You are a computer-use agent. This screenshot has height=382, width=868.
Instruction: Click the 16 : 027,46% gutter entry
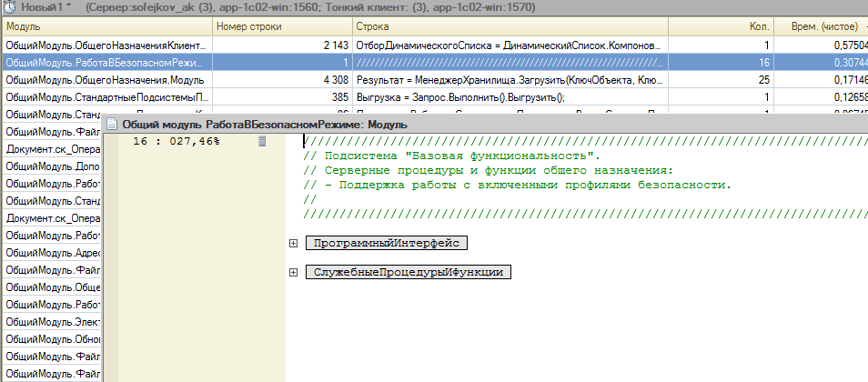pos(177,142)
